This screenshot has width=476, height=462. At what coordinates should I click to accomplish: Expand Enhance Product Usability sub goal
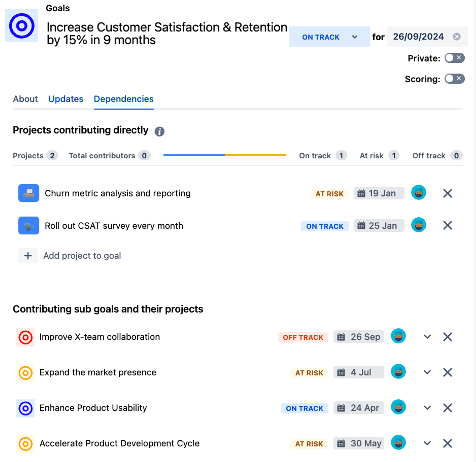427,408
